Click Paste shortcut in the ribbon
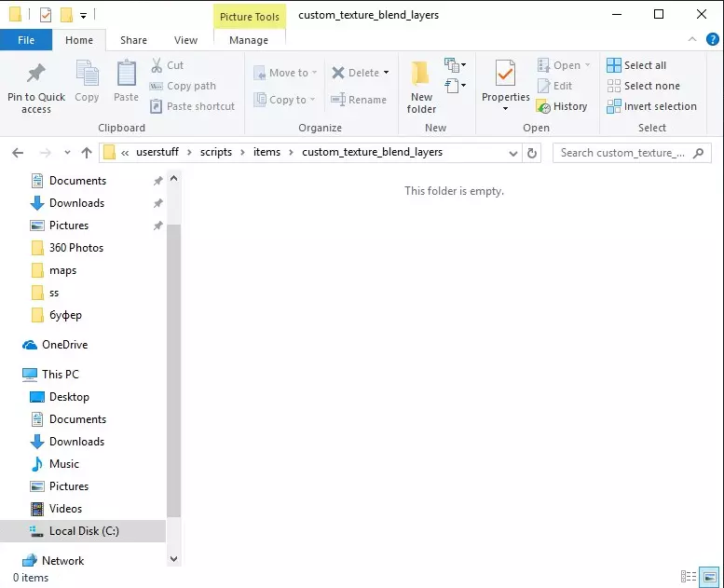Viewport: 724px width, 588px height. point(193,107)
